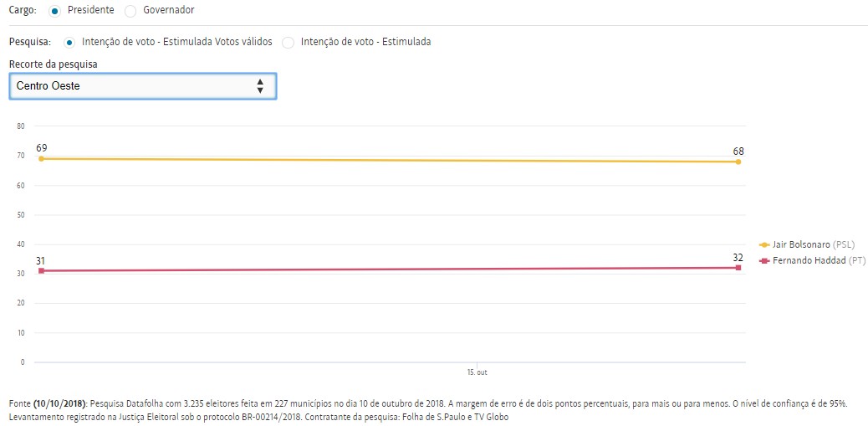Click the dropdown up-down arrows icon
868x426 pixels.
coord(260,85)
